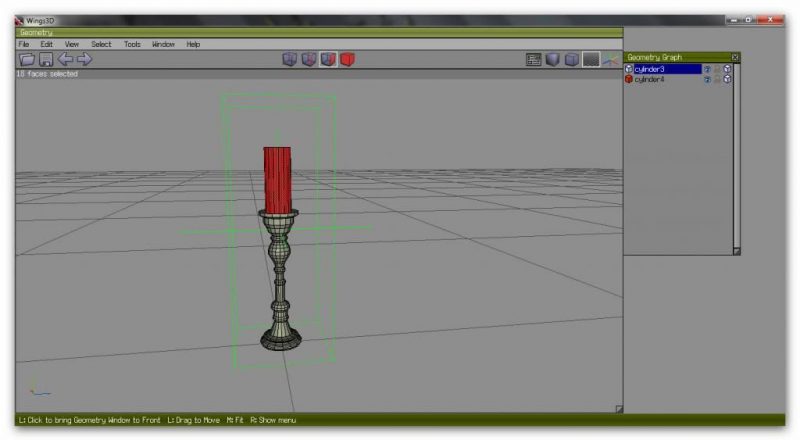Close the Geometry Graph panel
This screenshot has width=800, height=440.
pyautogui.click(x=735, y=57)
